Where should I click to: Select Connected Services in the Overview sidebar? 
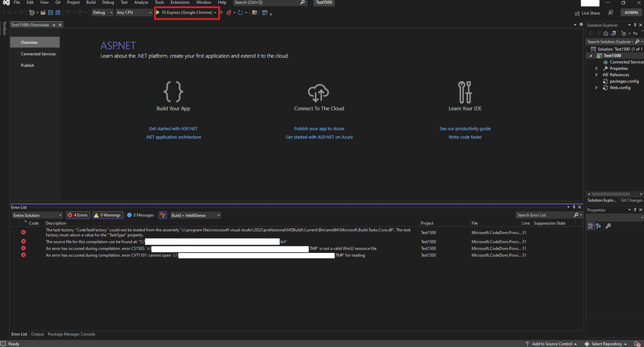[x=38, y=54]
